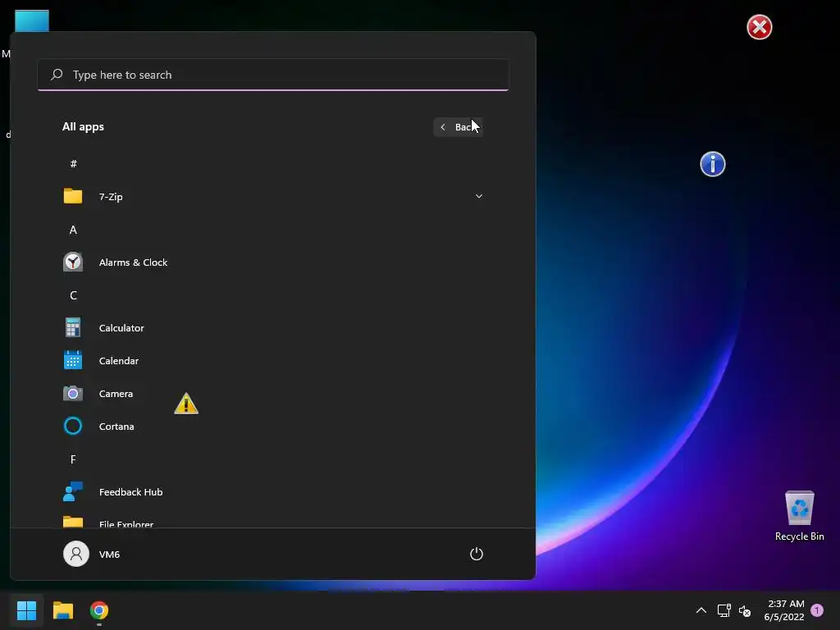
Task: Open File Explorer from the taskbar
Action: (x=62, y=610)
